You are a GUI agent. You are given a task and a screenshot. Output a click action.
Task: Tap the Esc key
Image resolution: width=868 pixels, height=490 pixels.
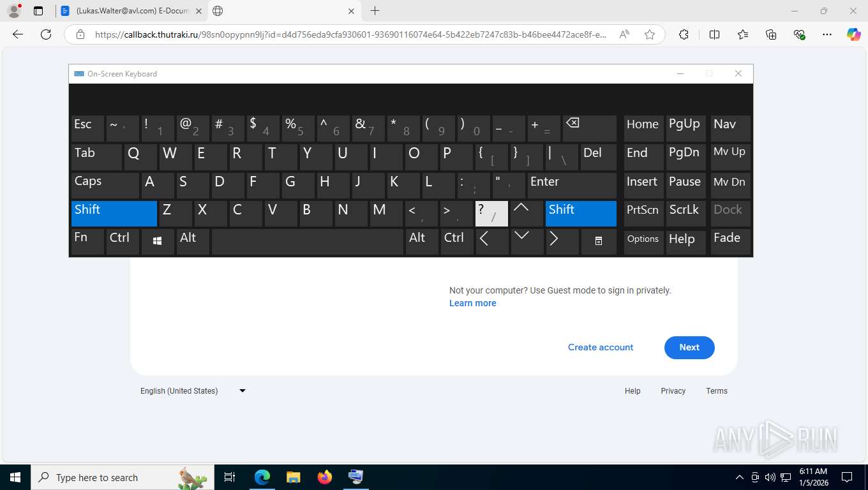[x=87, y=128]
